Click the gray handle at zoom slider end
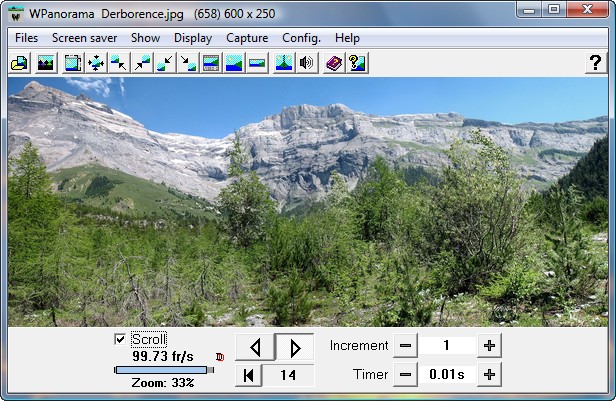Image resolution: width=616 pixels, height=401 pixels. click(211, 370)
